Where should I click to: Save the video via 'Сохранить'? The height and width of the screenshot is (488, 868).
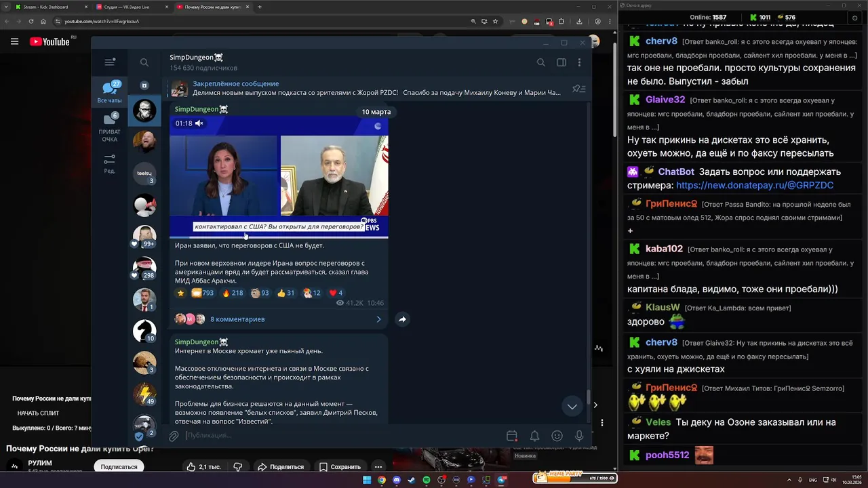click(340, 466)
